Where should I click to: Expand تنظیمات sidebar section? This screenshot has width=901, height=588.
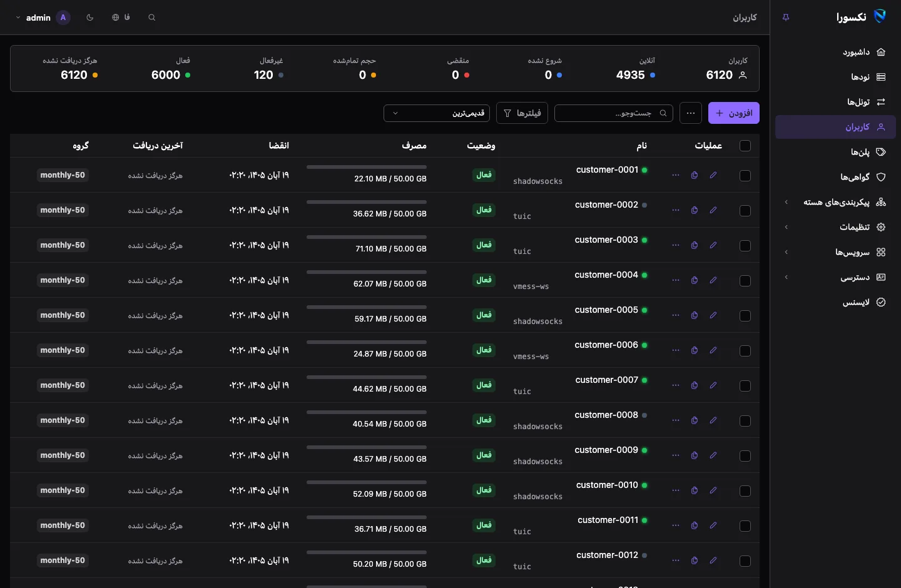pyautogui.click(x=835, y=227)
